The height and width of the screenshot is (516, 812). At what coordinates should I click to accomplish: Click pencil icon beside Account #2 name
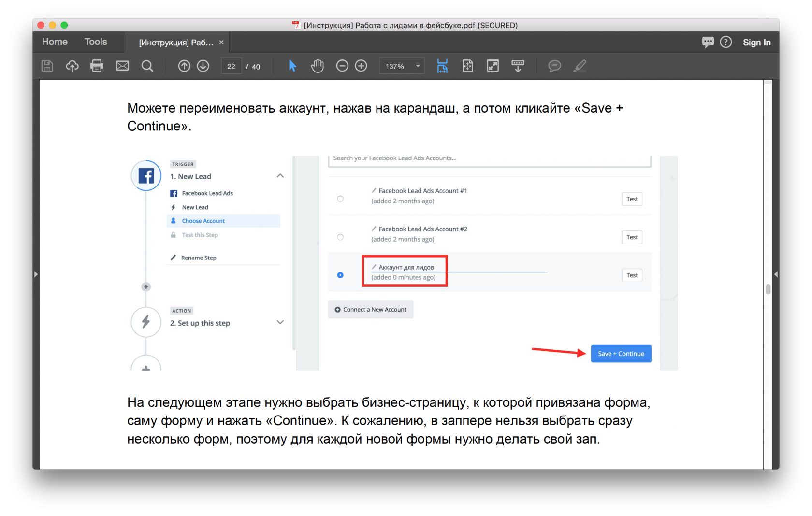pyautogui.click(x=374, y=229)
